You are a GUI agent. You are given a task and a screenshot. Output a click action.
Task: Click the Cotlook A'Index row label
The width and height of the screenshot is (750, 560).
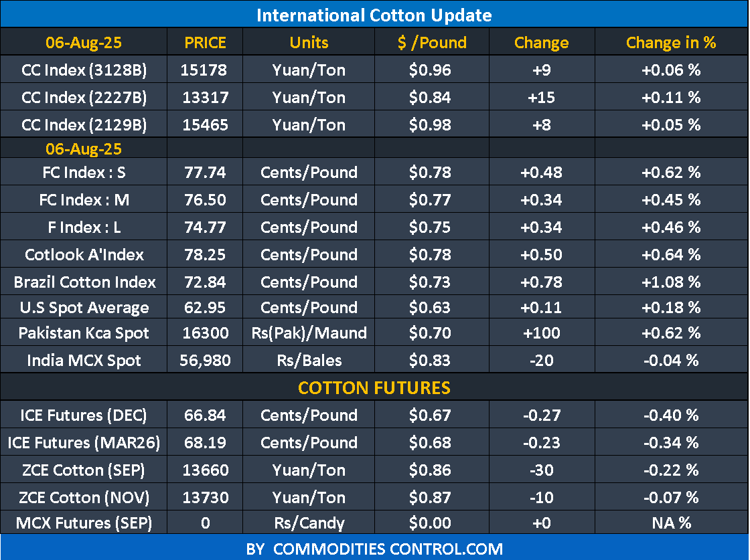[x=84, y=254]
